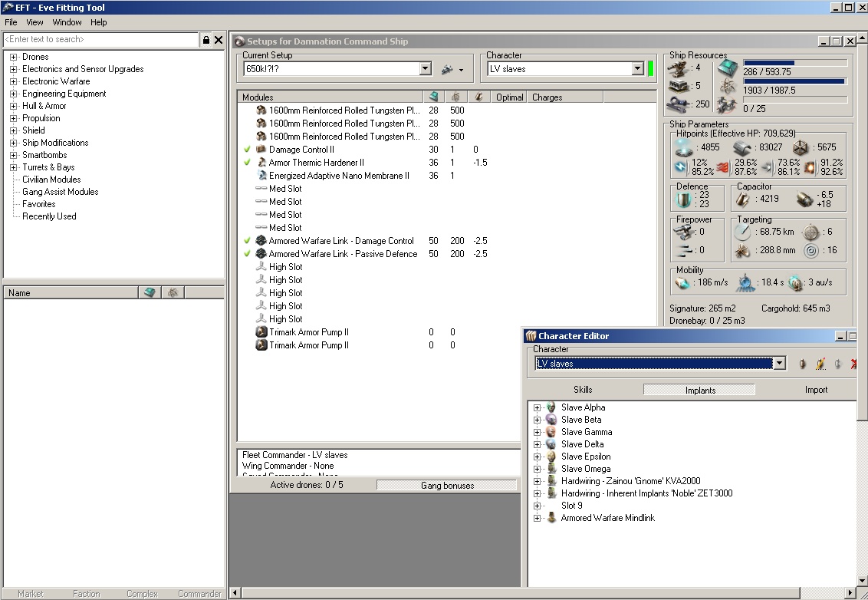This screenshot has height=600, width=868.
Task: Click the shield hitpoints icon showing 4855
Action: [x=684, y=147]
